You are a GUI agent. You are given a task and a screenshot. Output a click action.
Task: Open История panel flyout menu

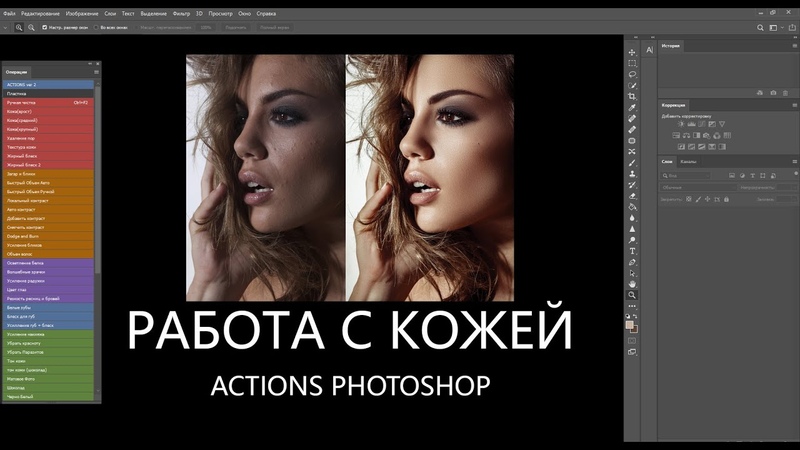coord(794,46)
